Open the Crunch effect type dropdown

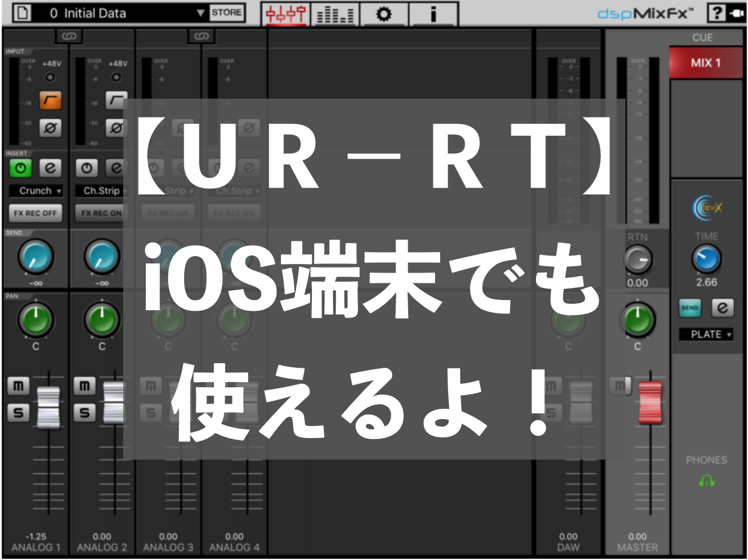point(36,190)
